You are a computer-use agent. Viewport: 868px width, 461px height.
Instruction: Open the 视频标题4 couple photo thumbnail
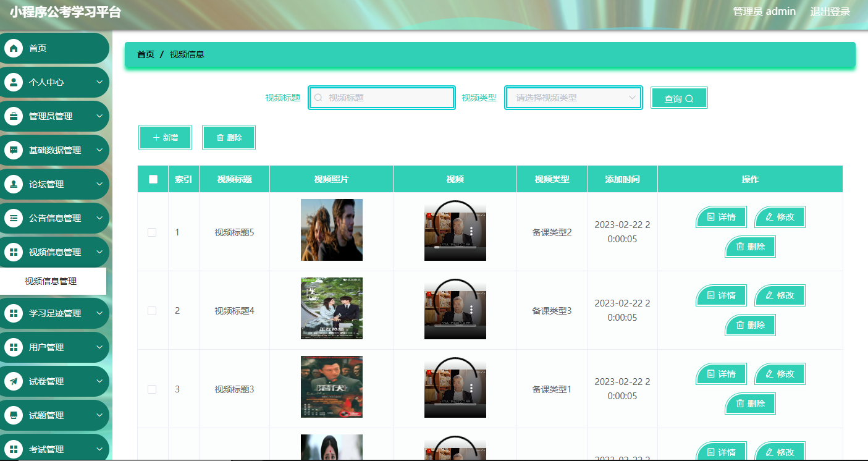tap(331, 308)
